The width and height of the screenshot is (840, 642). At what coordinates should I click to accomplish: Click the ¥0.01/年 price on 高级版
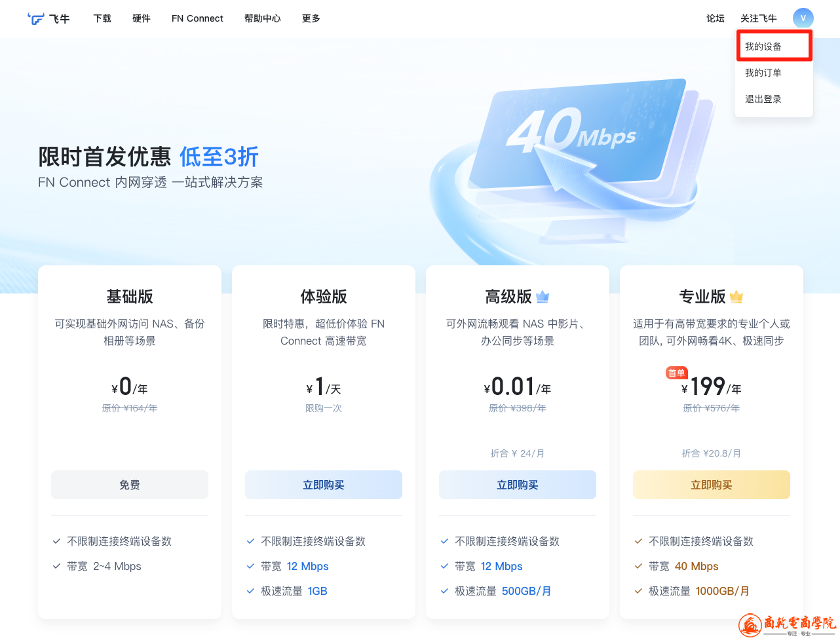click(518, 387)
